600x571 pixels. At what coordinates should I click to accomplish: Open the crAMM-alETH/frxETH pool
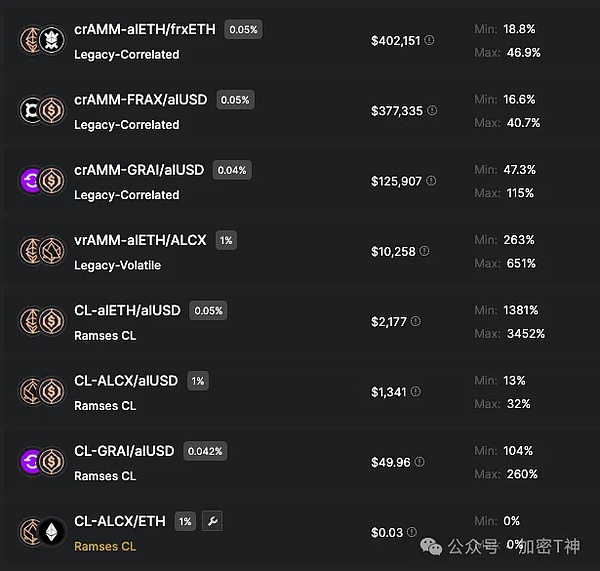click(x=144, y=30)
